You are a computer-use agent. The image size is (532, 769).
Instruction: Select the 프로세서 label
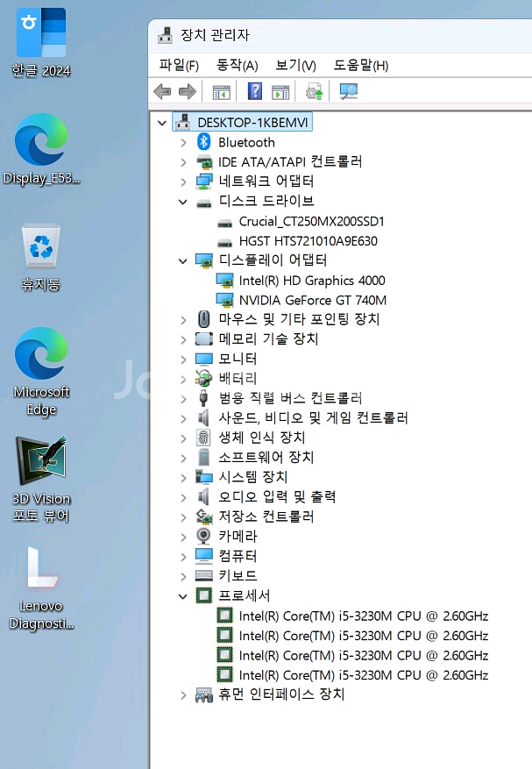[245, 595]
